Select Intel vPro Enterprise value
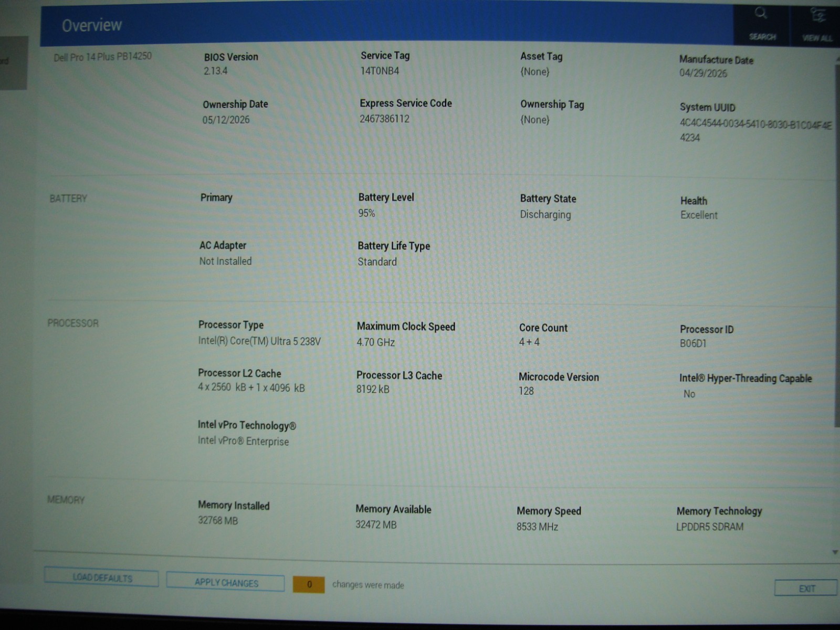Viewport: 840px width, 630px height. tap(243, 441)
